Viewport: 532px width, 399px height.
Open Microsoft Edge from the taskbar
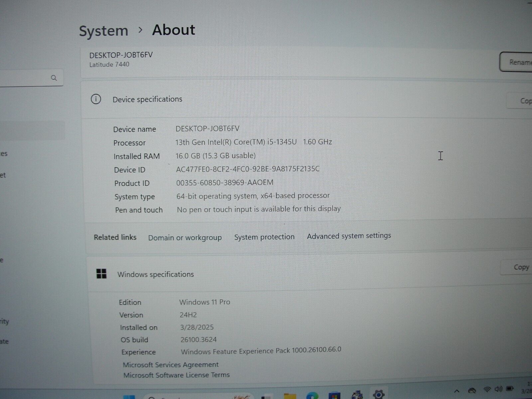(312, 396)
